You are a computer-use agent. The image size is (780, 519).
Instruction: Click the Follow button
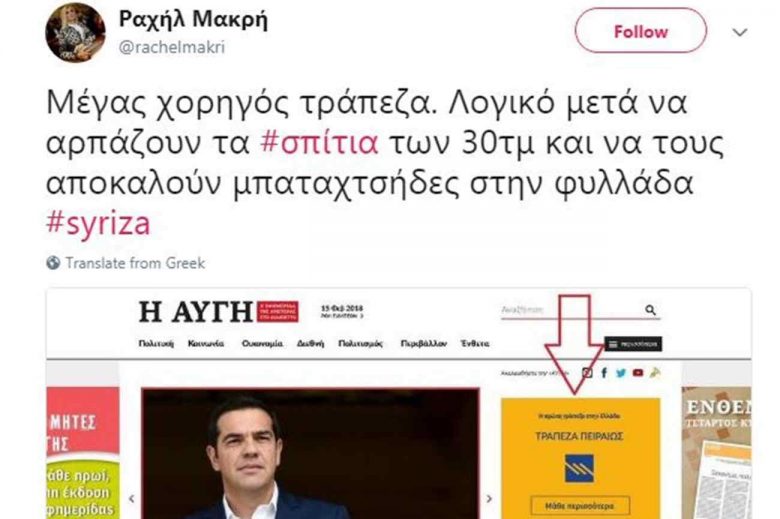640,31
